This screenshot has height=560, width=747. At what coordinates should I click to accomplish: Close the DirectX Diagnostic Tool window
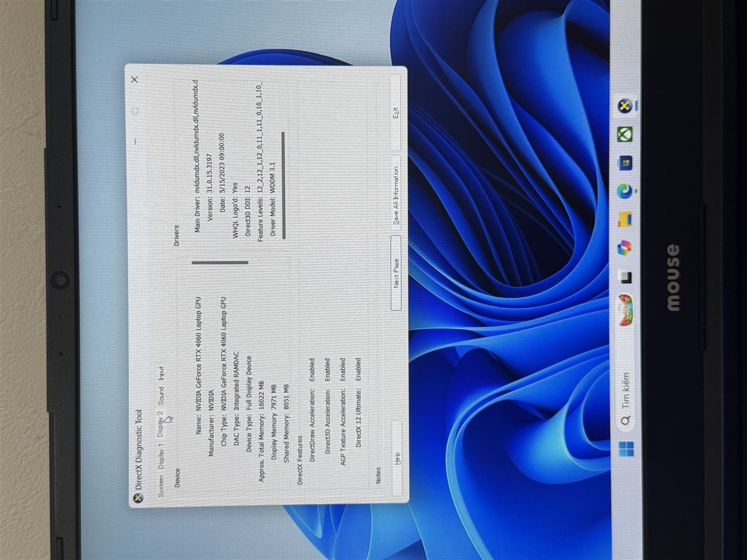pyautogui.click(x=134, y=80)
